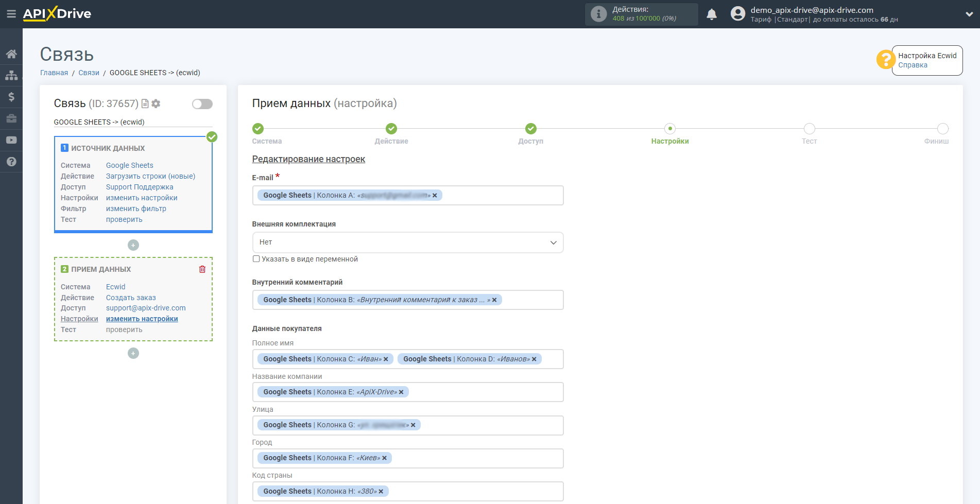980x504 pixels.
Task: Click 'Загрузить строки (новые)' link
Action: tap(151, 176)
